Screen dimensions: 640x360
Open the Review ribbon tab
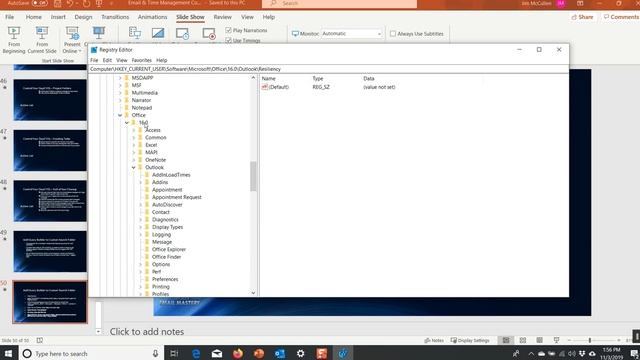[x=222, y=17]
